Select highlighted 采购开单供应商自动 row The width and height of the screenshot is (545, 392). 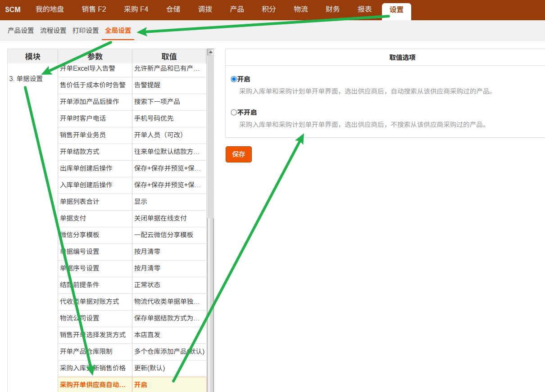click(93, 385)
